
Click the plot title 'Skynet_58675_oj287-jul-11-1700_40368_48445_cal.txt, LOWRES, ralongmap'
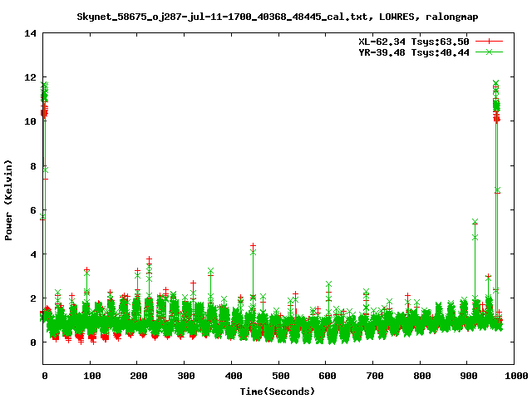[x=278, y=17]
